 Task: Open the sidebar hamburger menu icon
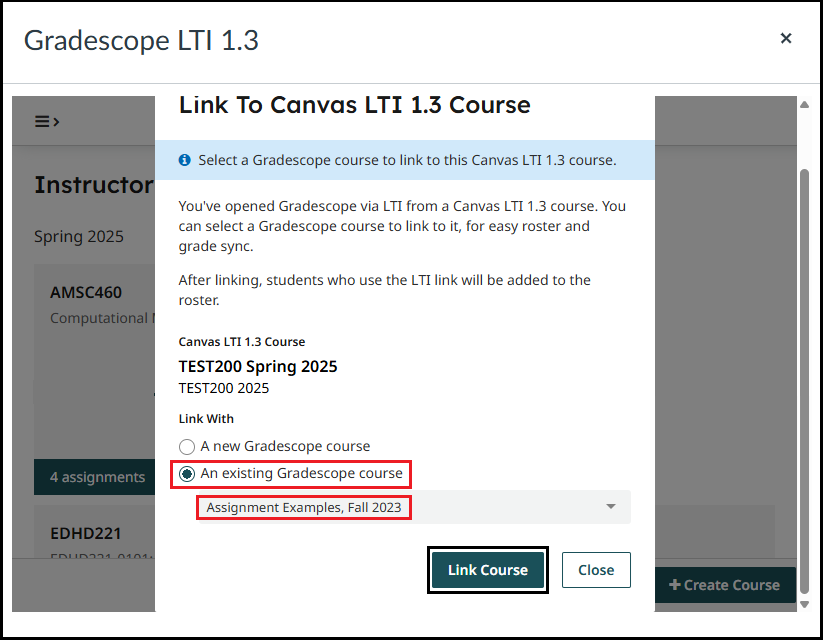(x=47, y=122)
